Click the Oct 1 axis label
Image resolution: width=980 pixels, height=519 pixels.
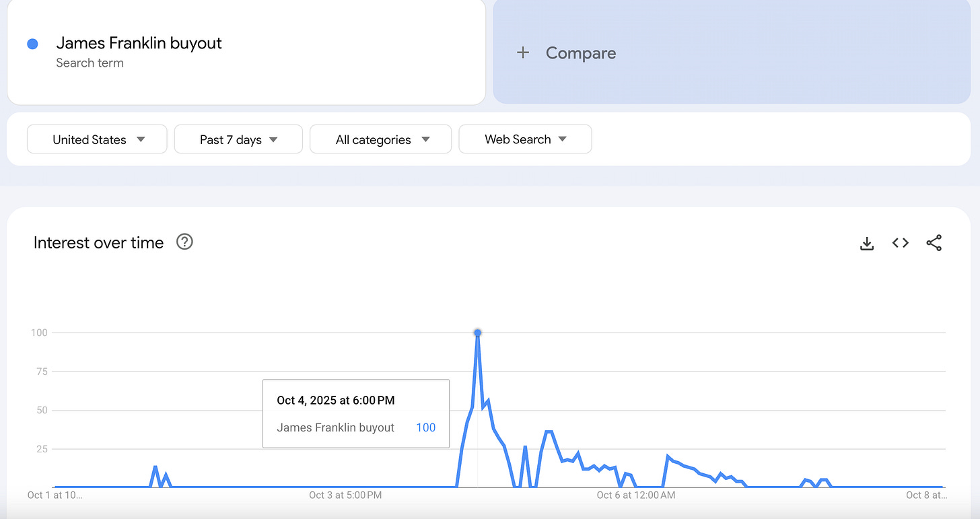point(55,495)
